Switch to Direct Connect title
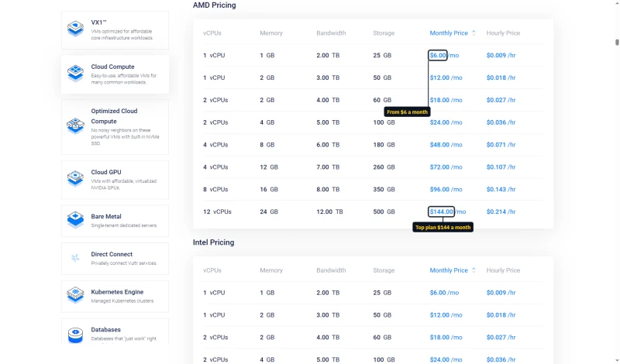 point(112,254)
